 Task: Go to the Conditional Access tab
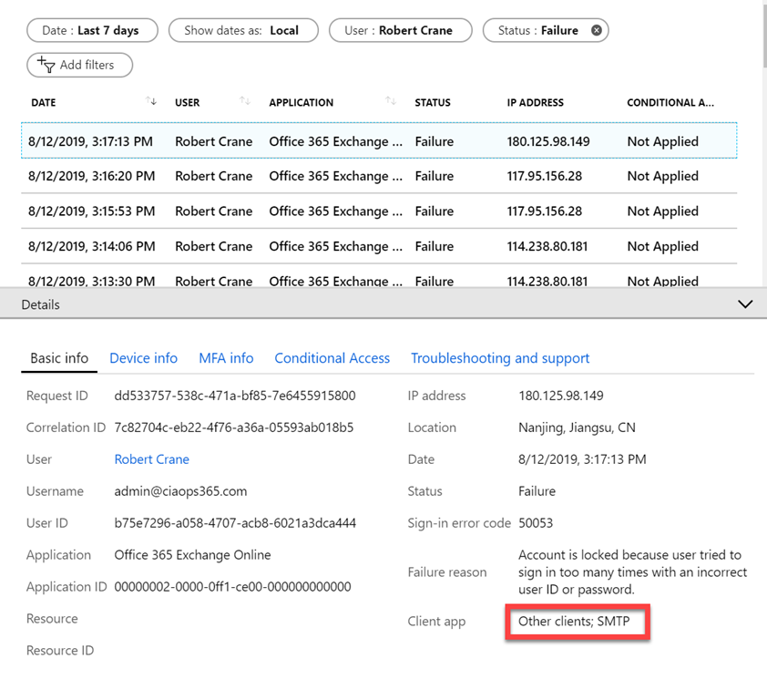pyautogui.click(x=332, y=358)
